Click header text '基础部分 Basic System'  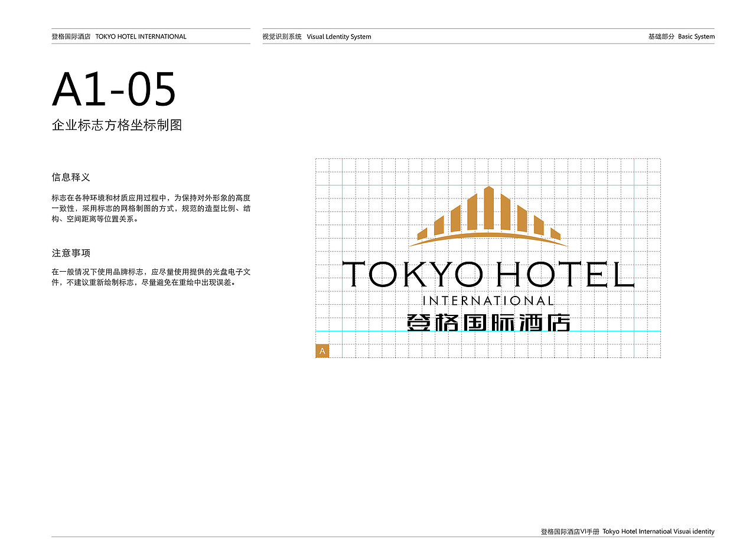682,37
